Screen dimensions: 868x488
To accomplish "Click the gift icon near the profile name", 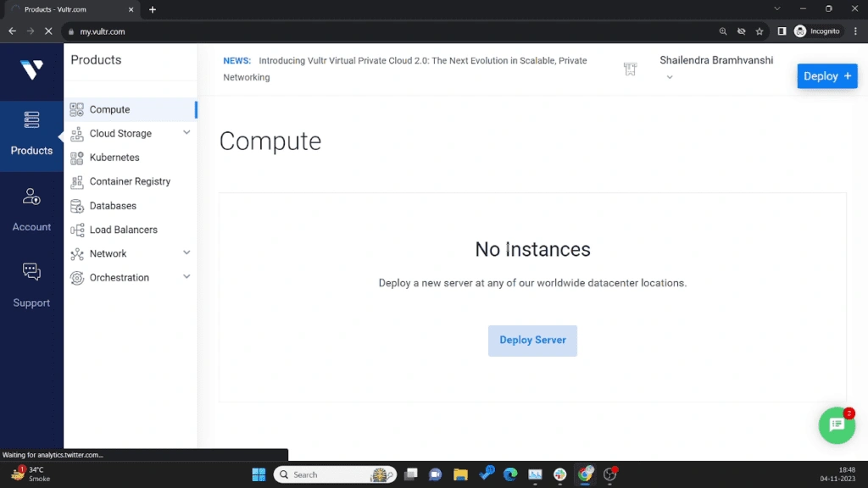I will (x=630, y=68).
